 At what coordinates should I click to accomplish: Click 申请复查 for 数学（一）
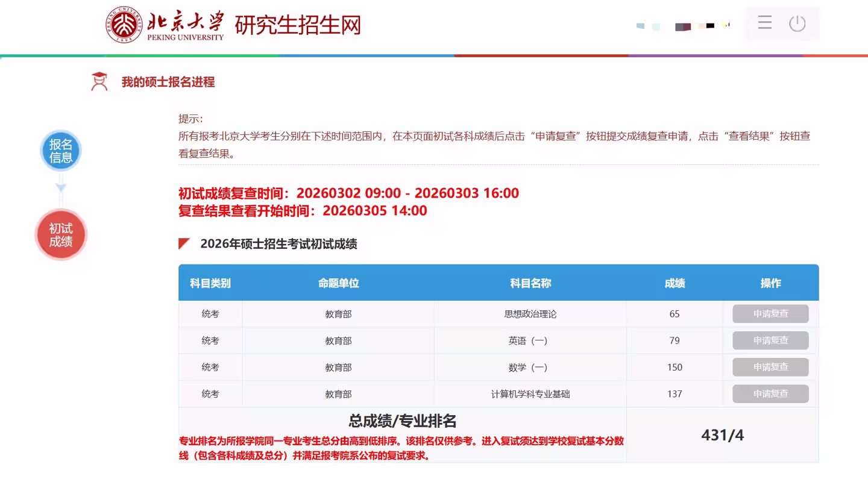770,367
